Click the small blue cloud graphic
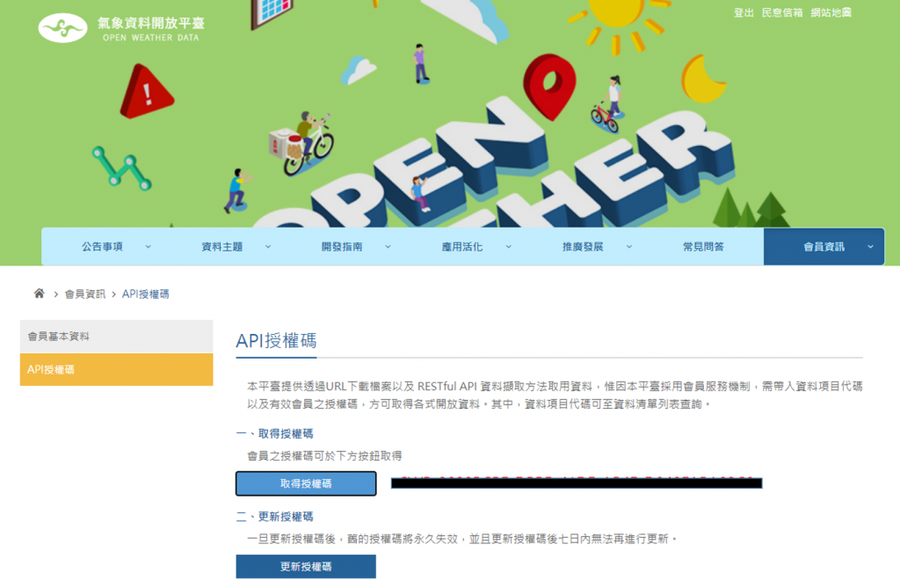 pos(359,70)
